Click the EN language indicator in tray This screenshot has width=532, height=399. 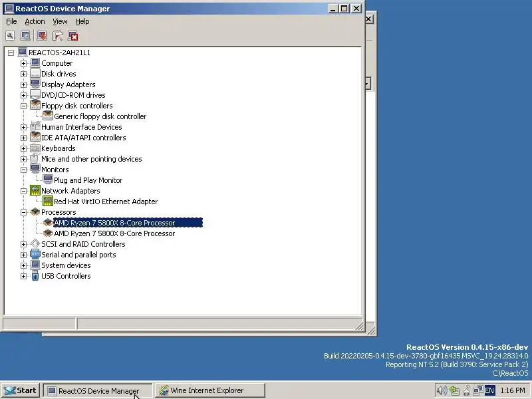tap(489, 390)
